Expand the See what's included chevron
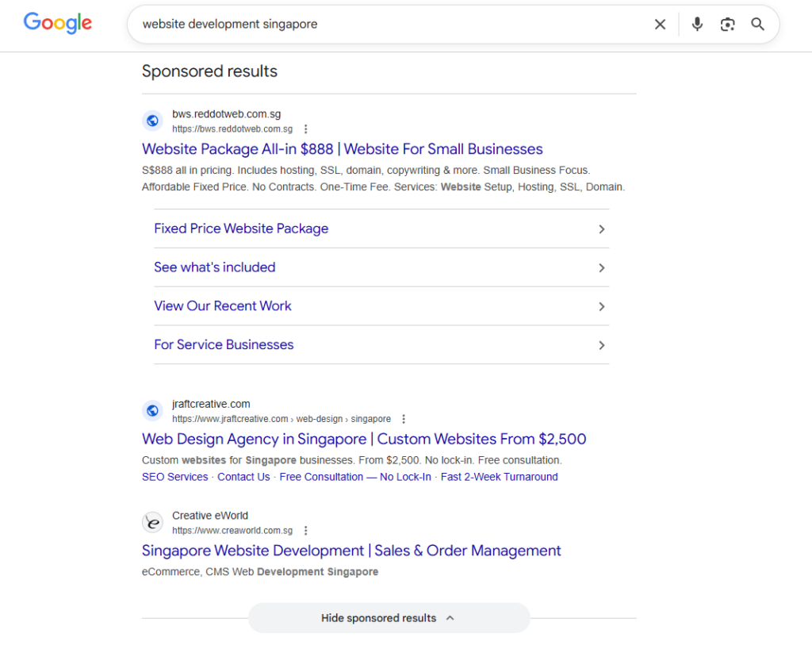Screen dimensions: 812x649 pyautogui.click(x=601, y=268)
